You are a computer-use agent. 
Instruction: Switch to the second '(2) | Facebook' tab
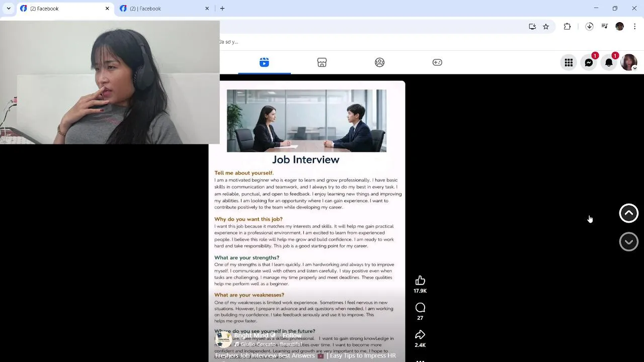point(164,9)
